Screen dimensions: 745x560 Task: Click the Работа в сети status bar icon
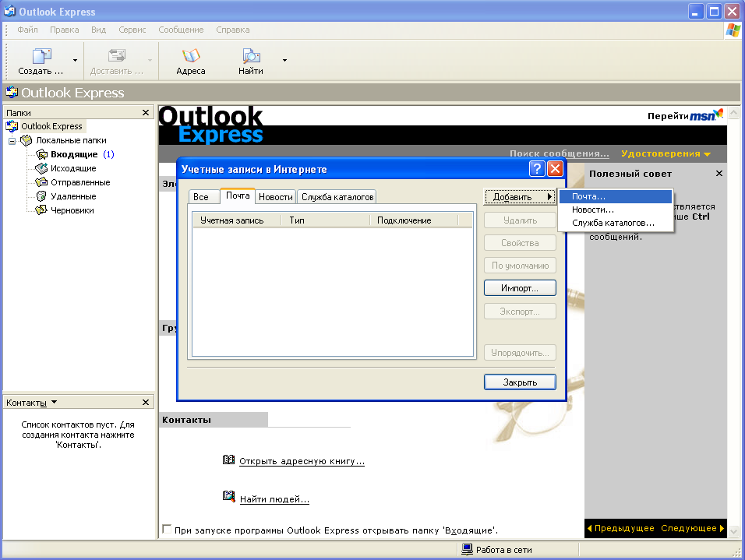point(467,550)
